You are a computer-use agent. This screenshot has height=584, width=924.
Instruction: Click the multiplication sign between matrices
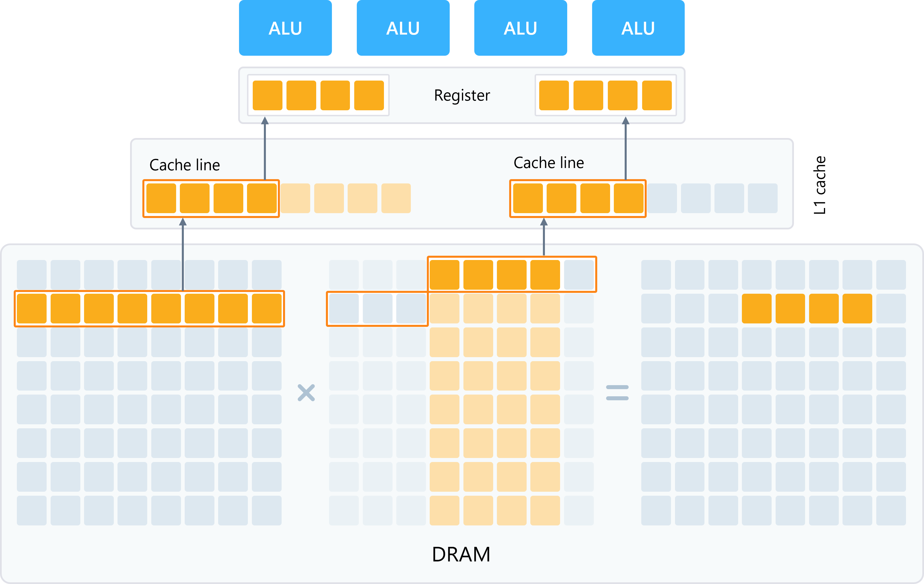306,393
